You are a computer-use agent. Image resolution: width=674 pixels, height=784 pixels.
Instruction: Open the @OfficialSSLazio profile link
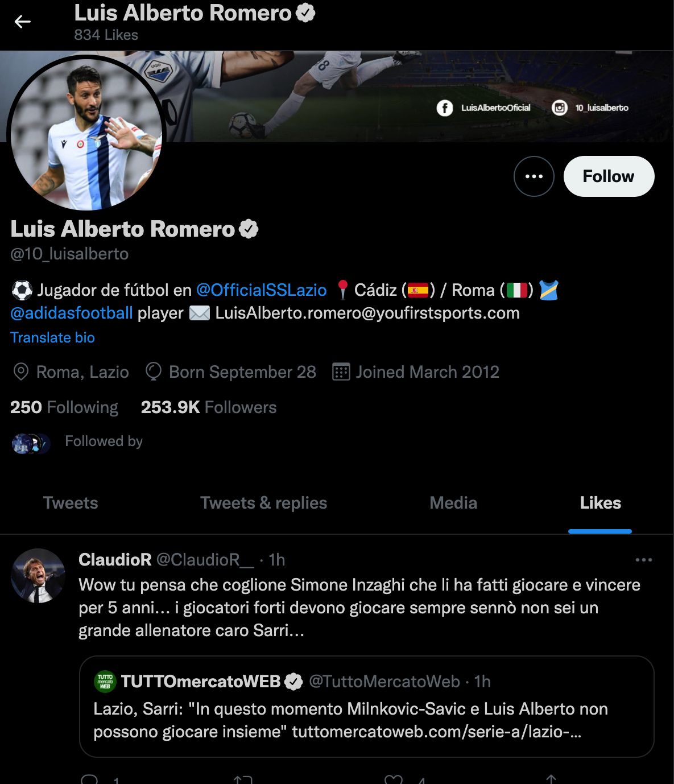(x=261, y=290)
